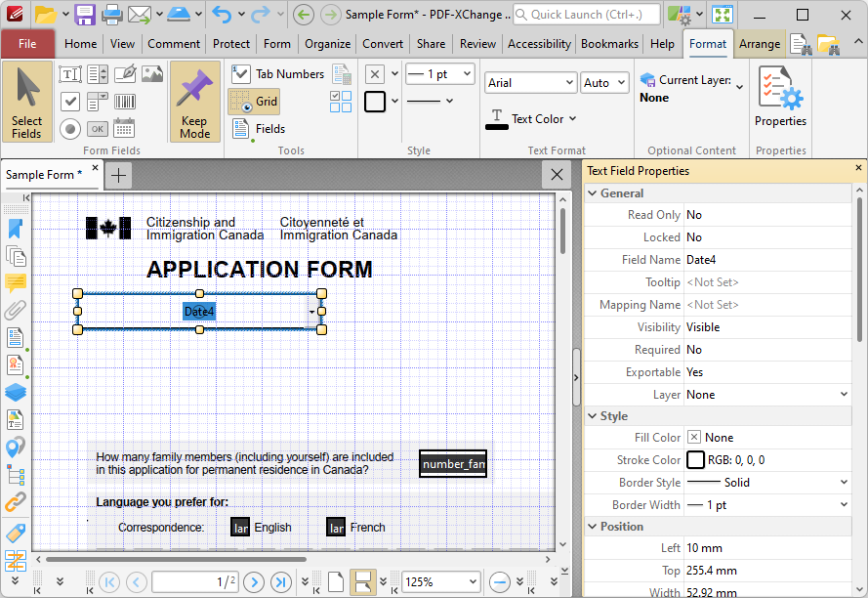Click the Zoom Out minus icon
868x598 pixels.
point(500,582)
